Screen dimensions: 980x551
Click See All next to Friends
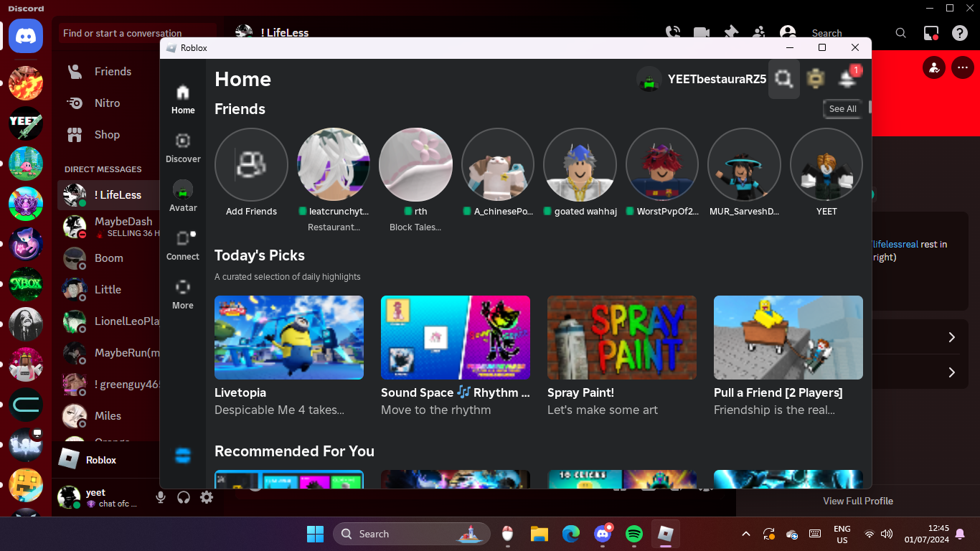(x=842, y=109)
